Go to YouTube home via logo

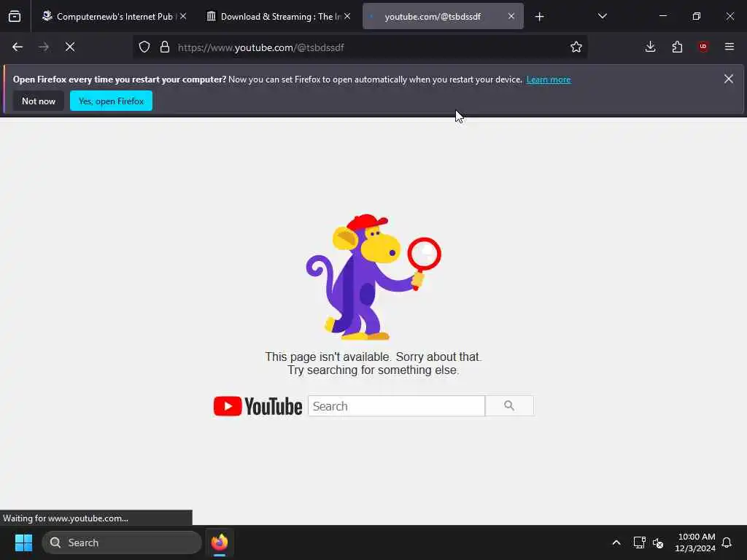(x=258, y=406)
